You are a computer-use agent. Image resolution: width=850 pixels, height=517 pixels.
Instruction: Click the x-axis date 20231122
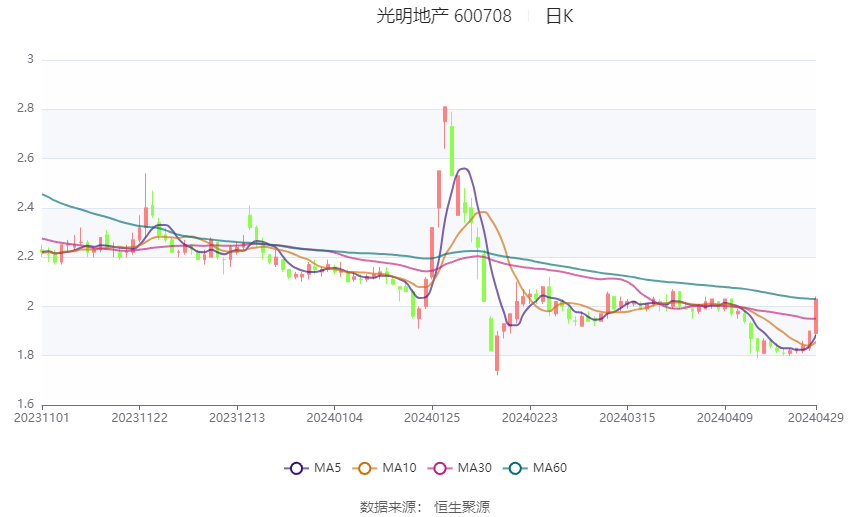(x=139, y=418)
